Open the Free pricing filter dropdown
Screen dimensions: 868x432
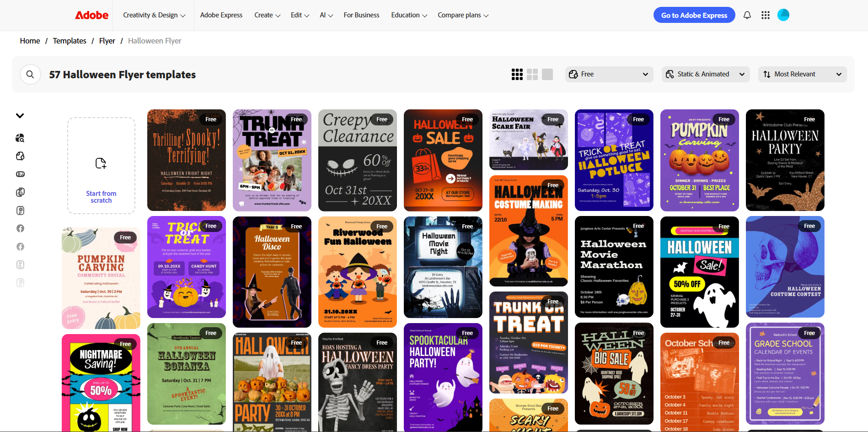(x=608, y=74)
